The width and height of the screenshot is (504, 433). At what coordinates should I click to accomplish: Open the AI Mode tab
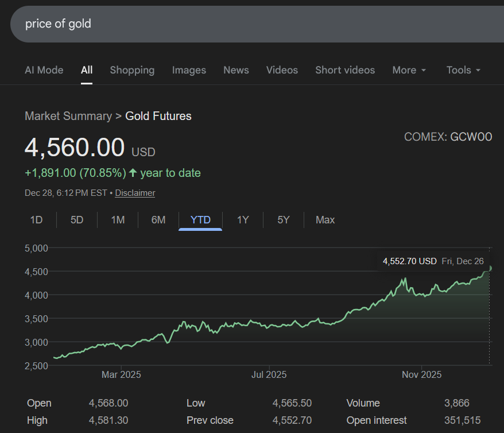[x=44, y=70]
